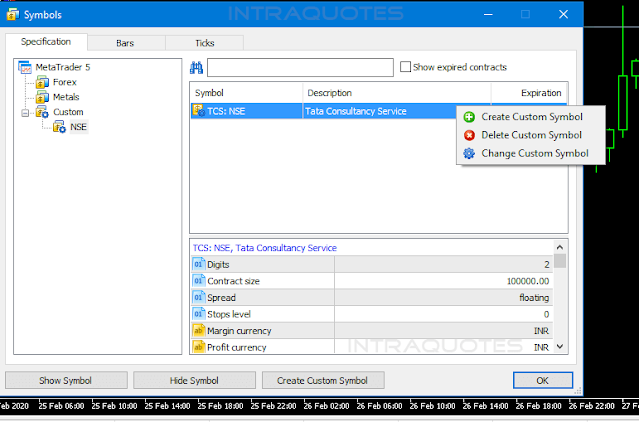Click scroll down arrow in specification list
The height and width of the screenshot is (422, 639).
(560, 347)
